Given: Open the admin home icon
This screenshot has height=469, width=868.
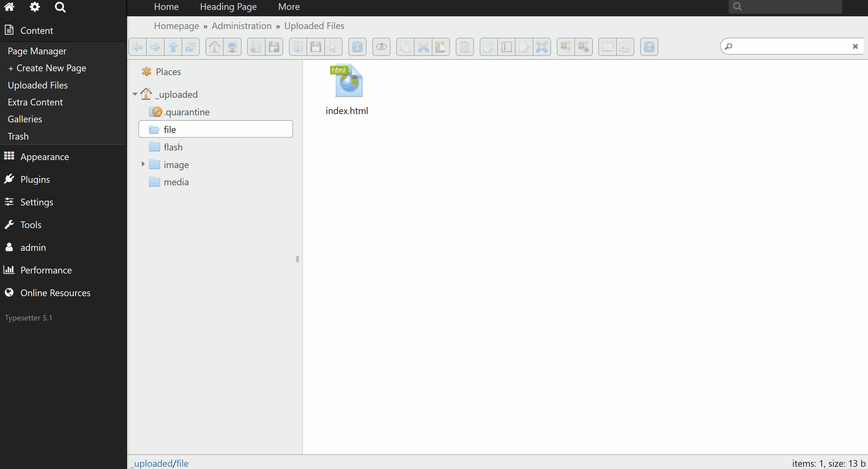Looking at the screenshot, I should pyautogui.click(x=9, y=7).
